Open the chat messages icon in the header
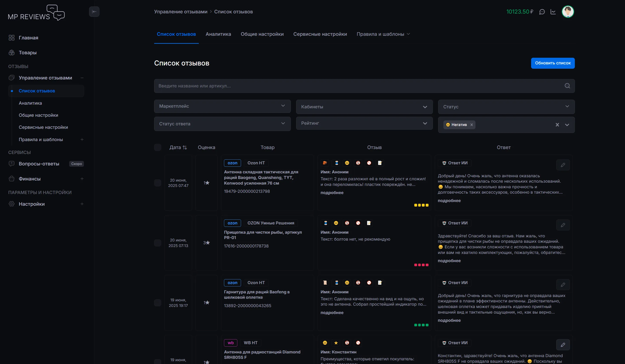The height and width of the screenshot is (364, 625). [x=542, y=12]
